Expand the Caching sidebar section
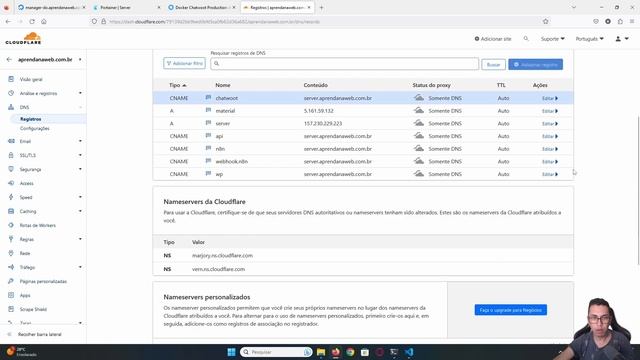This screenshot has height=360, width=640. [x=80, y=211]
